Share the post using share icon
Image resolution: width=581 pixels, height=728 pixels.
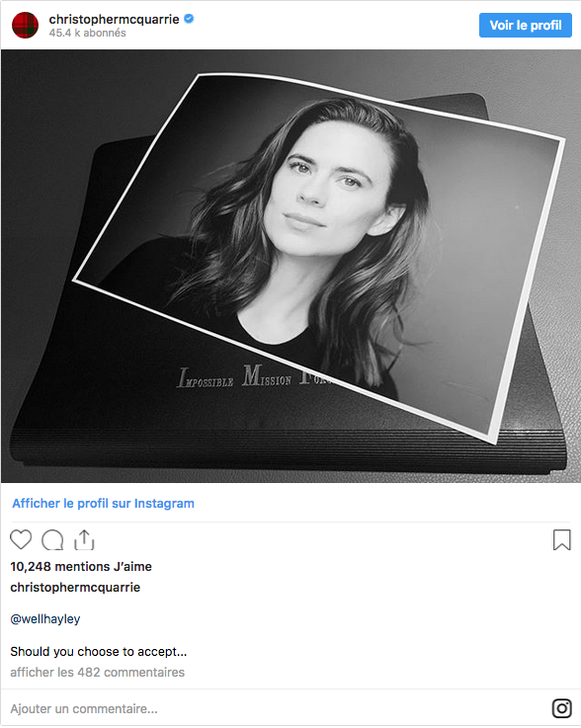pyautogui.click(x=84, y=540)
